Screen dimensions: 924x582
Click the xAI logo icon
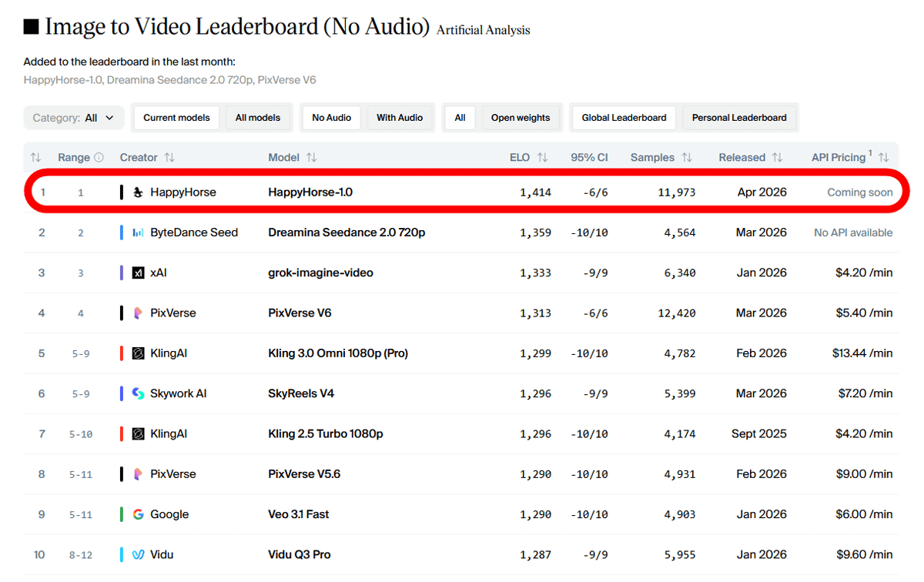click(x=139, y=273)
